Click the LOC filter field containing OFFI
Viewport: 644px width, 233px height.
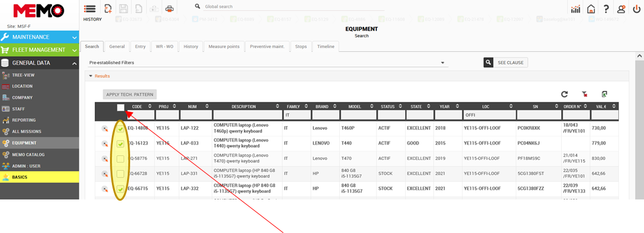[x=489, y=115]
